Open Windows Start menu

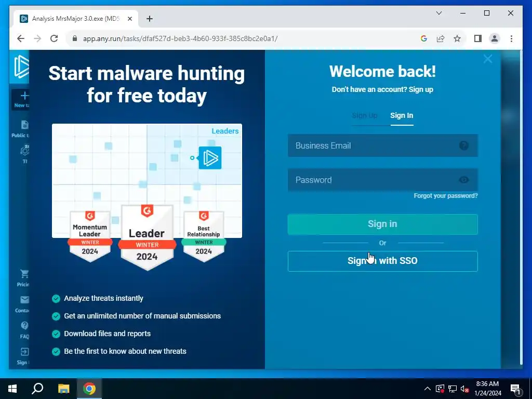pos(12,389)
